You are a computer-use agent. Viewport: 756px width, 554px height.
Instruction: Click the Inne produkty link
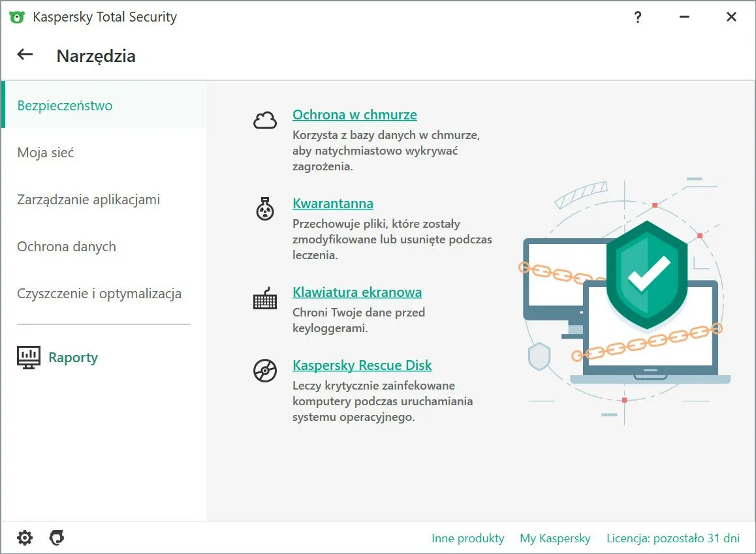click(x=467, y=538)
